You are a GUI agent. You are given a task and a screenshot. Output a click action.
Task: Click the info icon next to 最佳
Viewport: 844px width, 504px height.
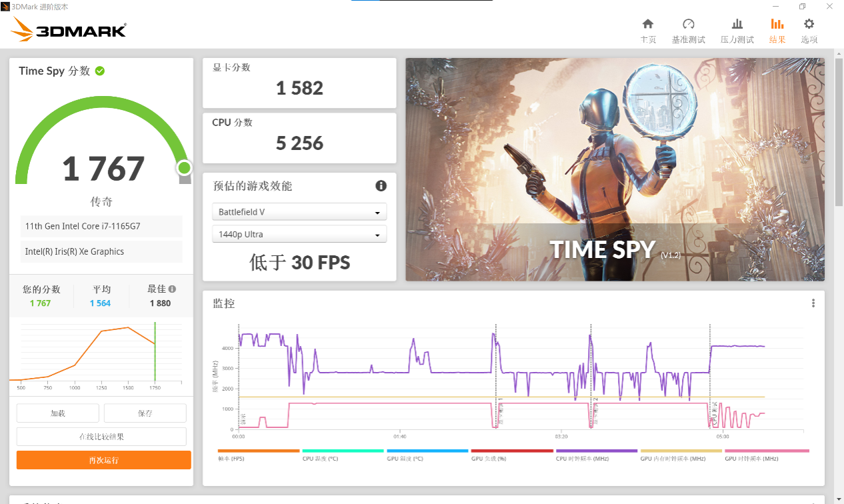172,289
